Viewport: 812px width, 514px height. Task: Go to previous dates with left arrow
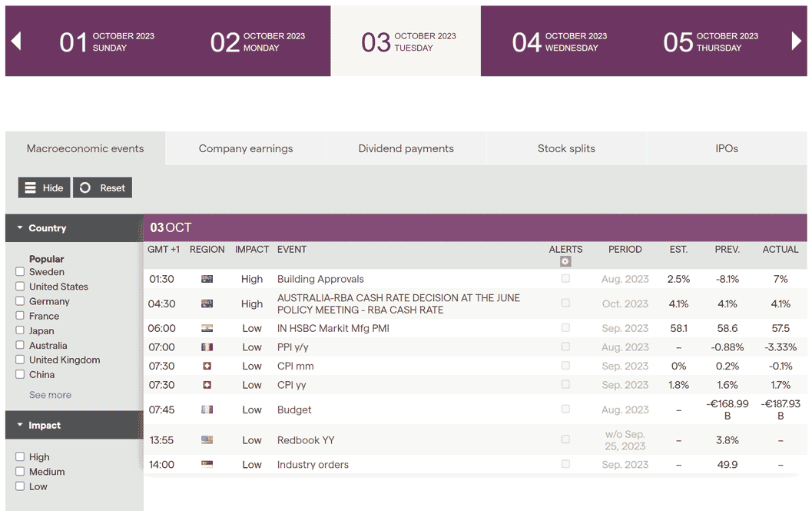click(16, 41)
